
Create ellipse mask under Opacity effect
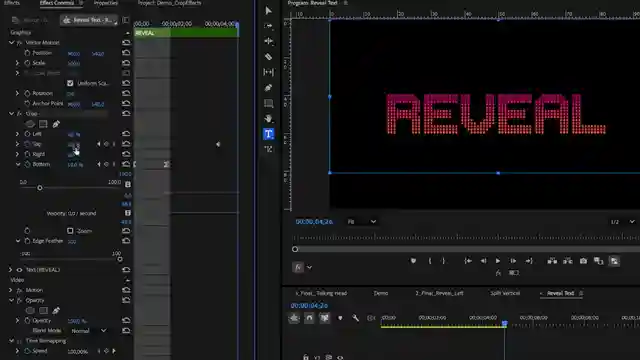[x=30, y=310]
